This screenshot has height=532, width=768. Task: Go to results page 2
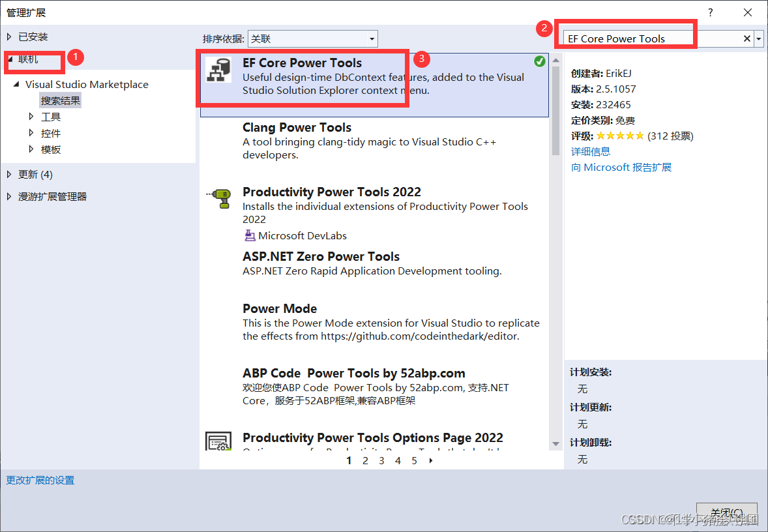click(365, 460)
